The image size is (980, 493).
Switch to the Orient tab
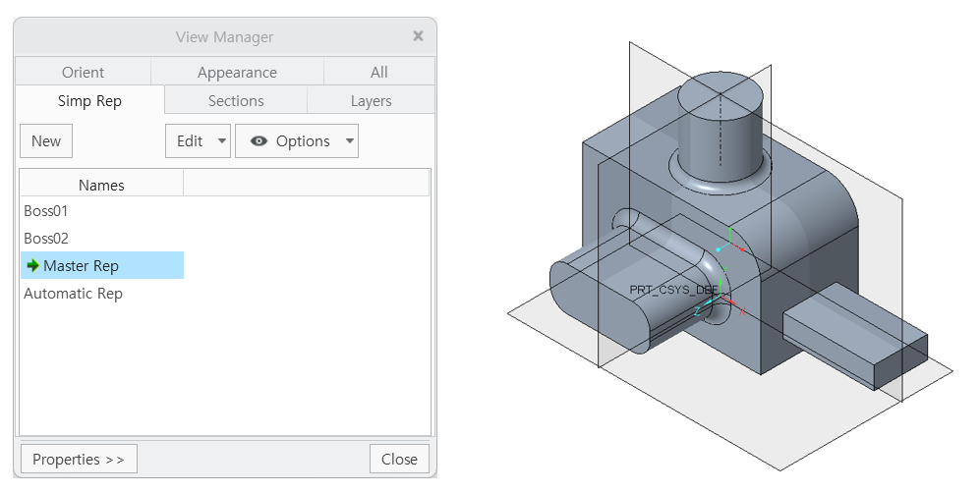[84, 72]
